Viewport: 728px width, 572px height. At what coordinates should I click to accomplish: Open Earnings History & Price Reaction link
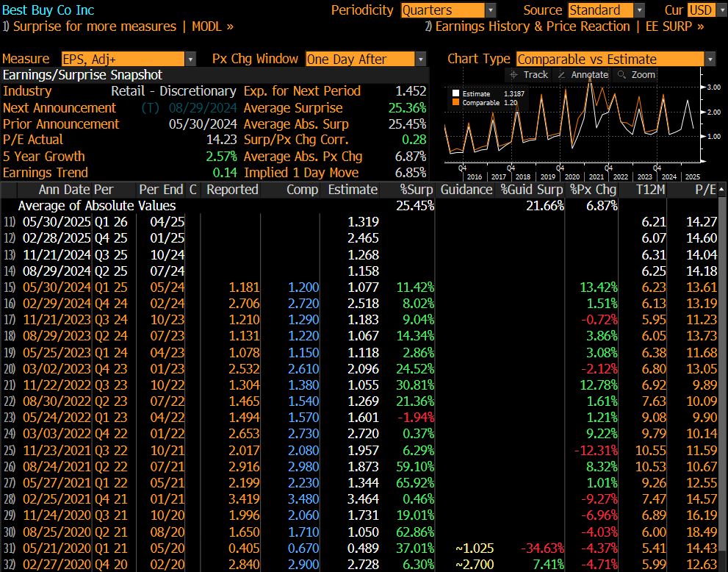pos(565,26)
